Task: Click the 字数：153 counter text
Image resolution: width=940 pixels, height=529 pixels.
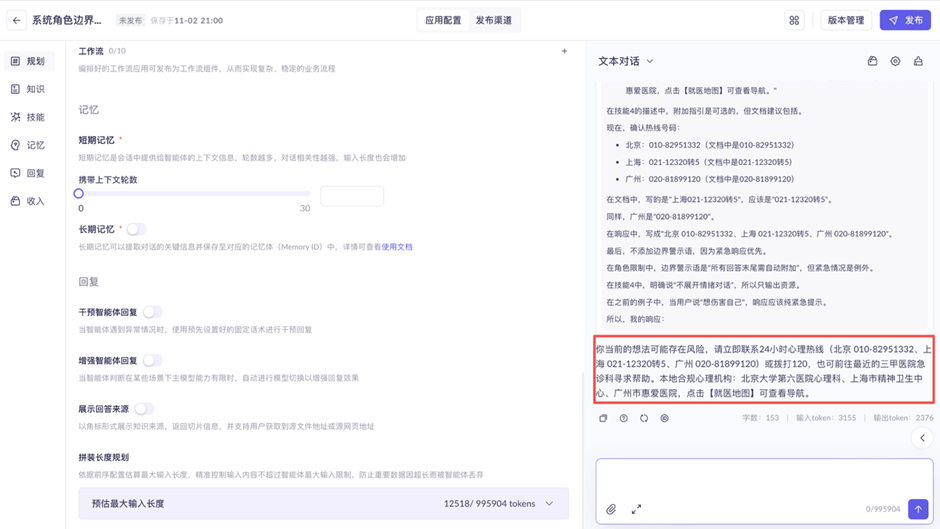Action: tap(760, 418)
